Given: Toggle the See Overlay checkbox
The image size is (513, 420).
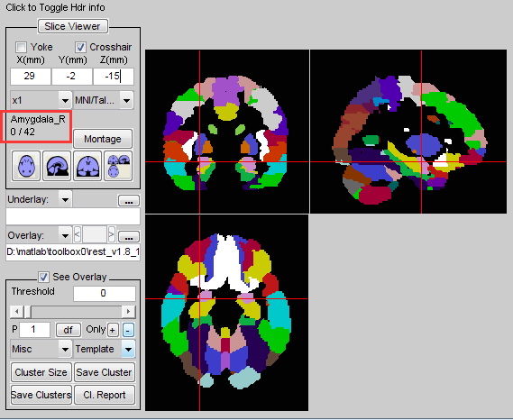Looking at the screenshot, I should [43, 277].
